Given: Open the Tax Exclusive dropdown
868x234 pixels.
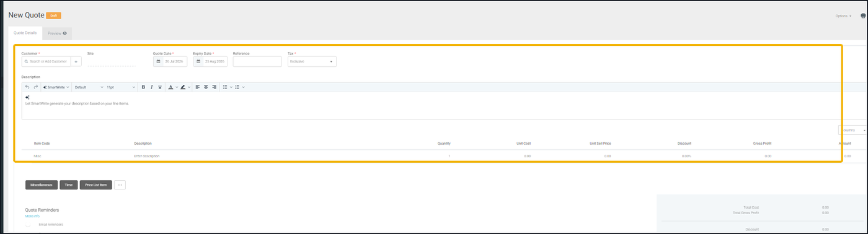Looking at the screenshot, I should pos(312,61).
